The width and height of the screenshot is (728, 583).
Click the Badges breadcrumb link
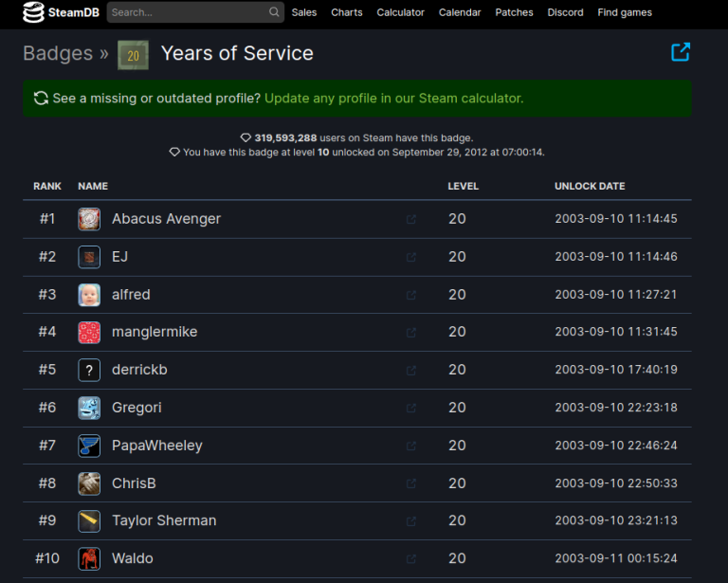(58, 53)
